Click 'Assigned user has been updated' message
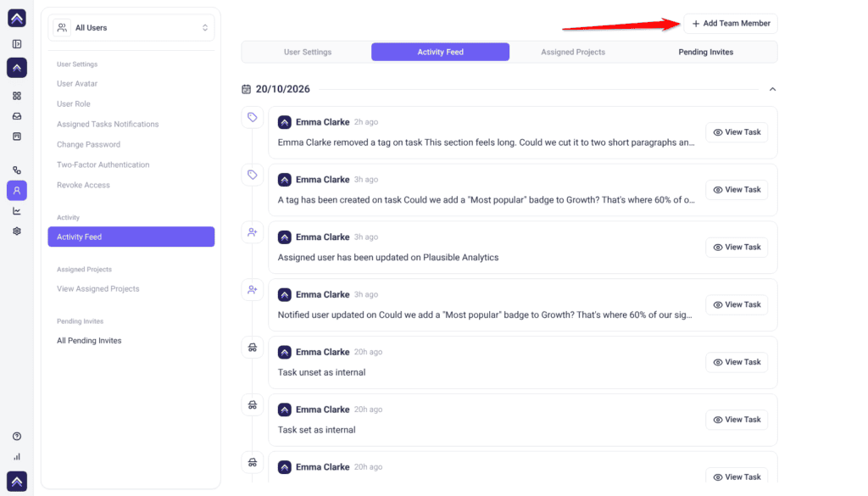868x496 pixels. (388, 258)
